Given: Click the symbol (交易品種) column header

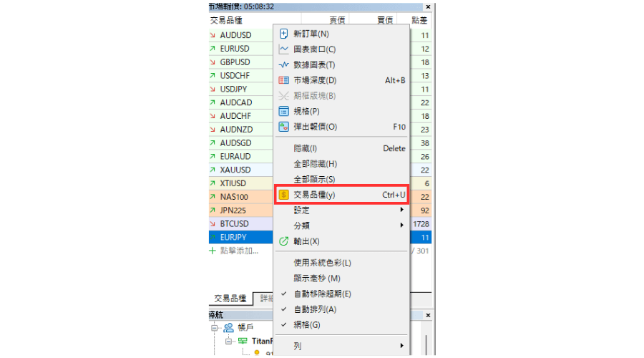Looking at the screenshot, I should click(x=226, y=20).
